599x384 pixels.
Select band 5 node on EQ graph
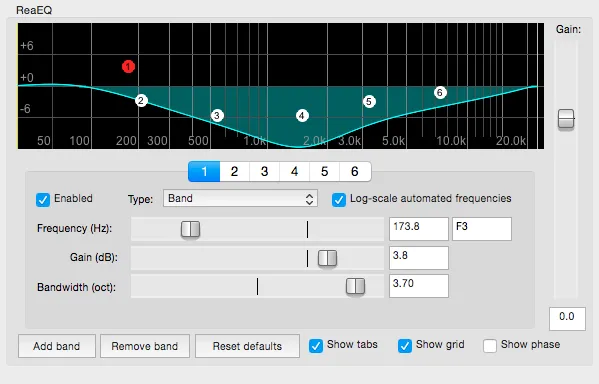coord(369,102)
